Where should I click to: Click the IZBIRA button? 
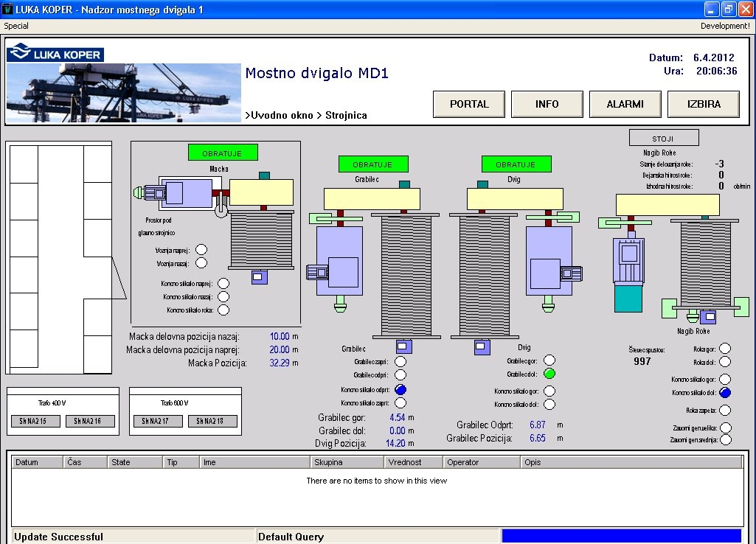point(704,104)
